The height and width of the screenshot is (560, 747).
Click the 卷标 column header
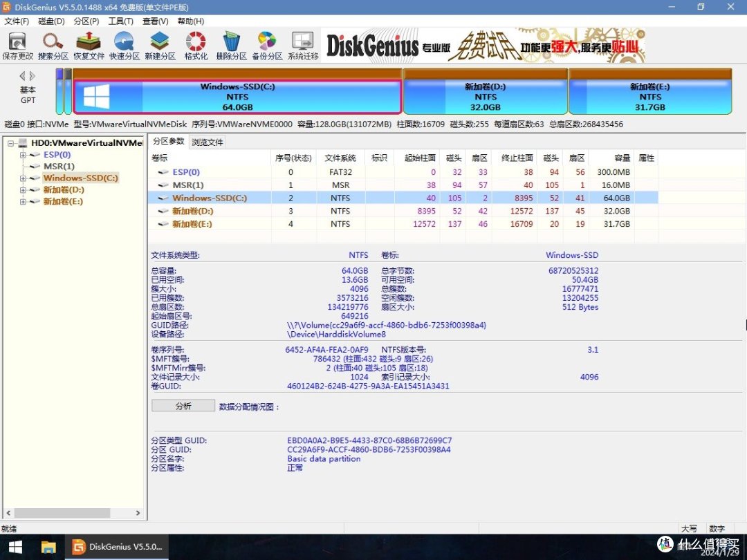210,158
